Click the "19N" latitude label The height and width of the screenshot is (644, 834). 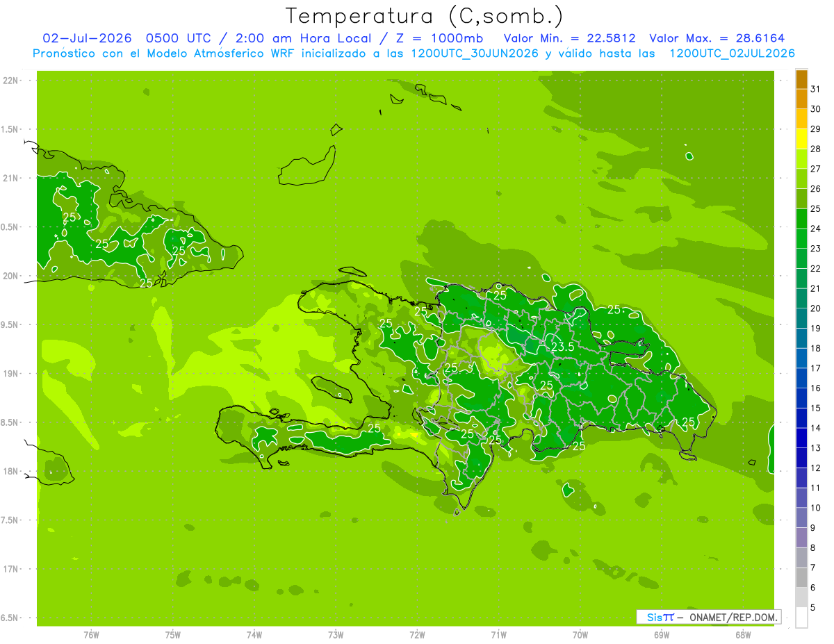click(10, 374)
